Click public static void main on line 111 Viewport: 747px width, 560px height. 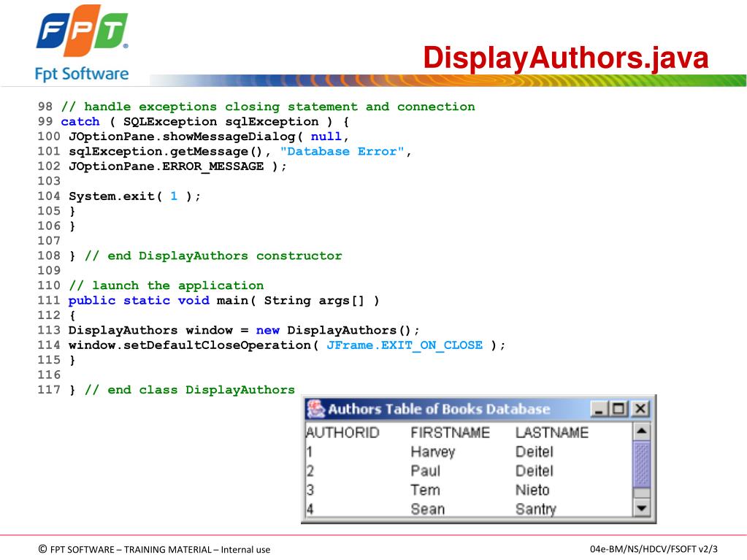pos(158,301)
